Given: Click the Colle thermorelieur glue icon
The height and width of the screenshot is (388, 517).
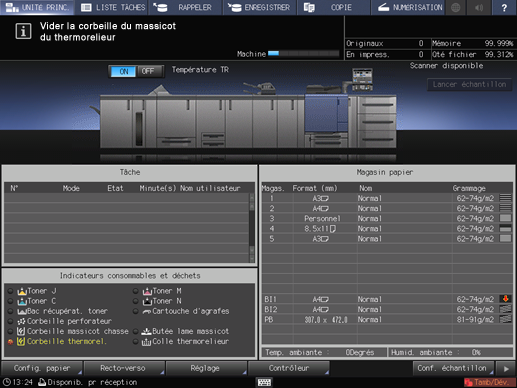Looking at the screenshot, I should tap(146, 342).
